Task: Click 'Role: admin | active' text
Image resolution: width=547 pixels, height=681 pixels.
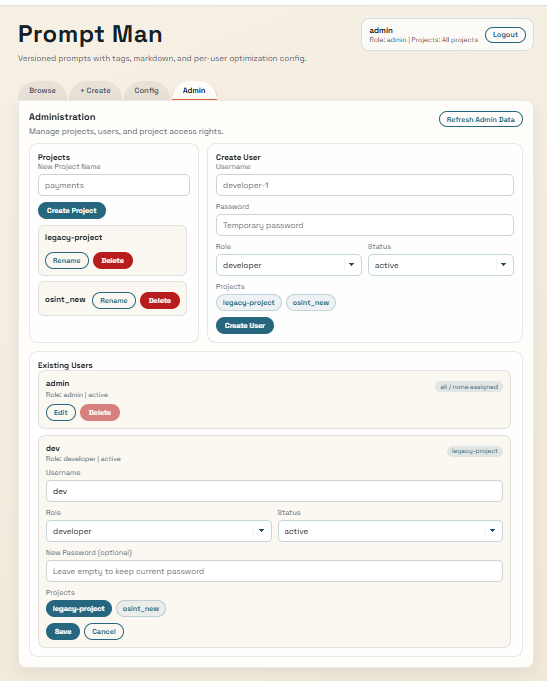Action: click(x=77, y=395)
